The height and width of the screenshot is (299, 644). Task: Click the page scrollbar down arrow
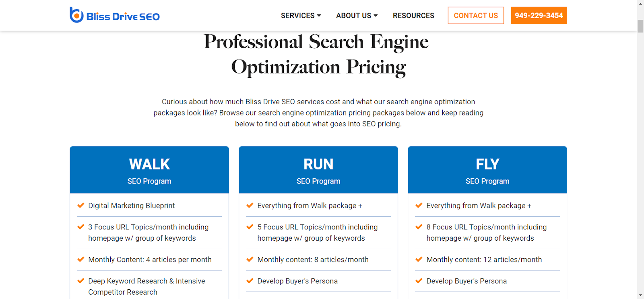[640, 295]
